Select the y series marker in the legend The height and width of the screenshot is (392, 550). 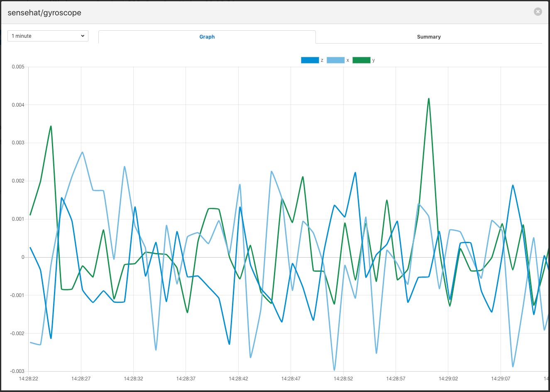[362, 60]
